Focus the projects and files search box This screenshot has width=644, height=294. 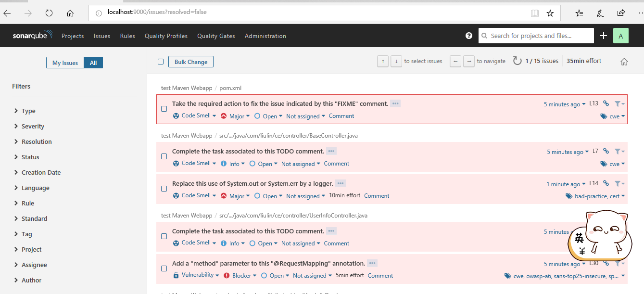click(536, 36)
